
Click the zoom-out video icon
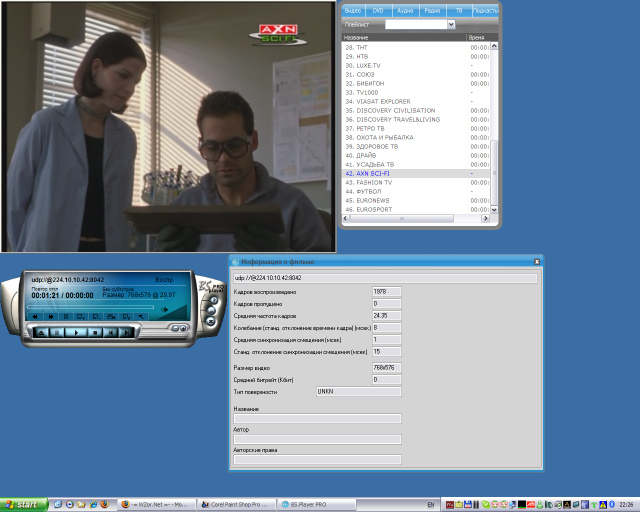[x=96, y=316]
